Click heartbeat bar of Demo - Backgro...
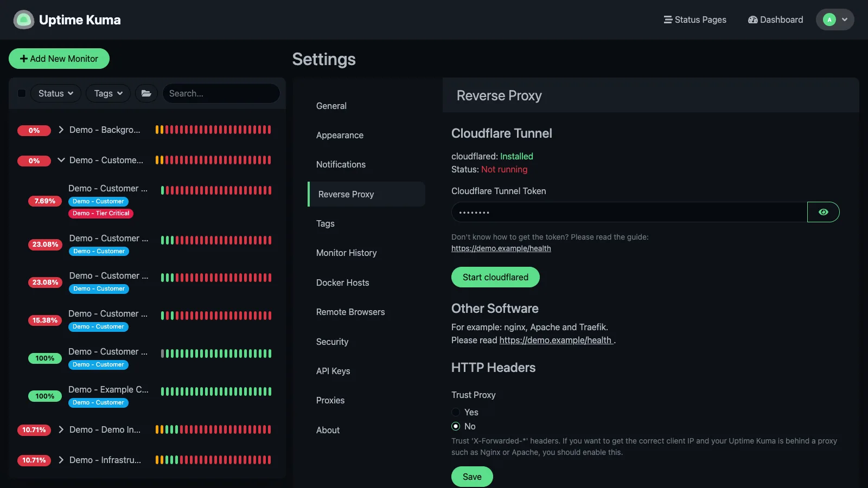This screenshot has width=868, height=488. [213, 130]
